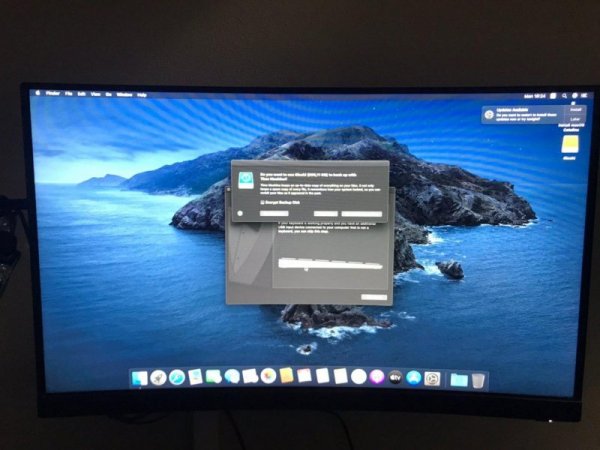This screenshot has width=600, height=450.
Task: Launch Safari compass icon in dock
Action: [x=177, y=377]
